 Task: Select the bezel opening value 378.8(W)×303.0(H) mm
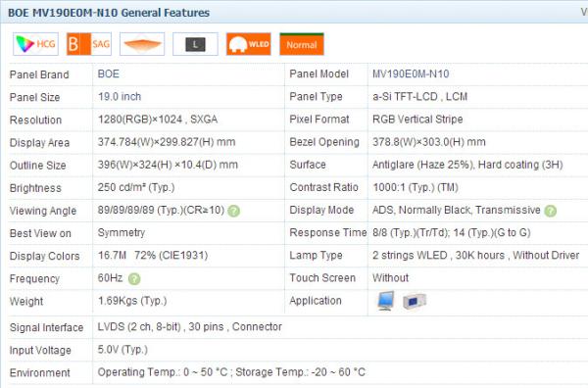[x=429, y=142]
